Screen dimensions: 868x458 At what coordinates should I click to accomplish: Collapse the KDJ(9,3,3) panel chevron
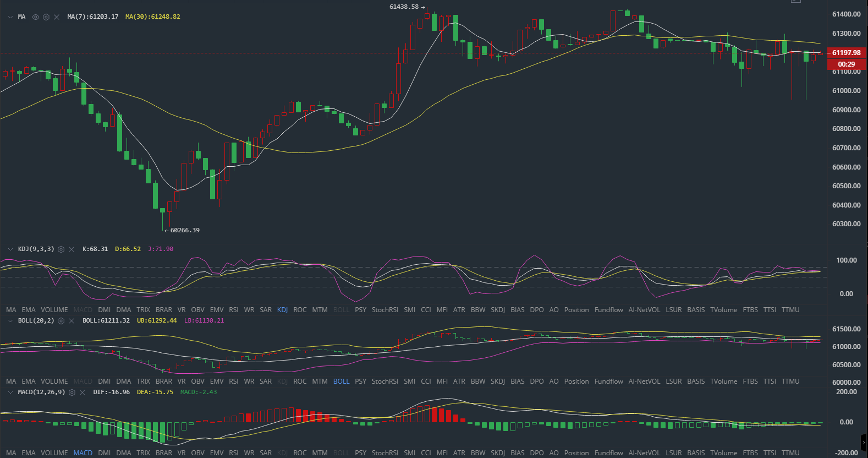pyautogui.click(x=10, y=249)
